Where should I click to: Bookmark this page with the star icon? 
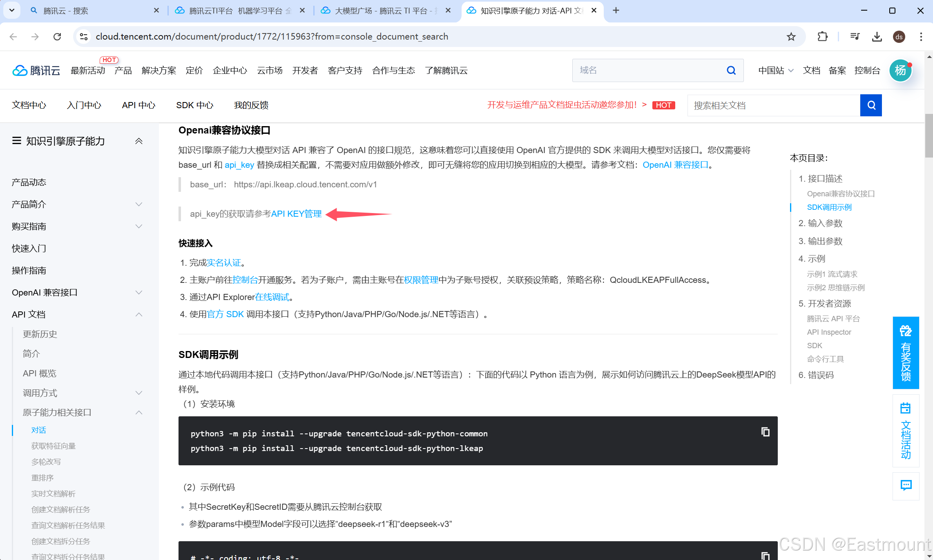pos(791,37)
